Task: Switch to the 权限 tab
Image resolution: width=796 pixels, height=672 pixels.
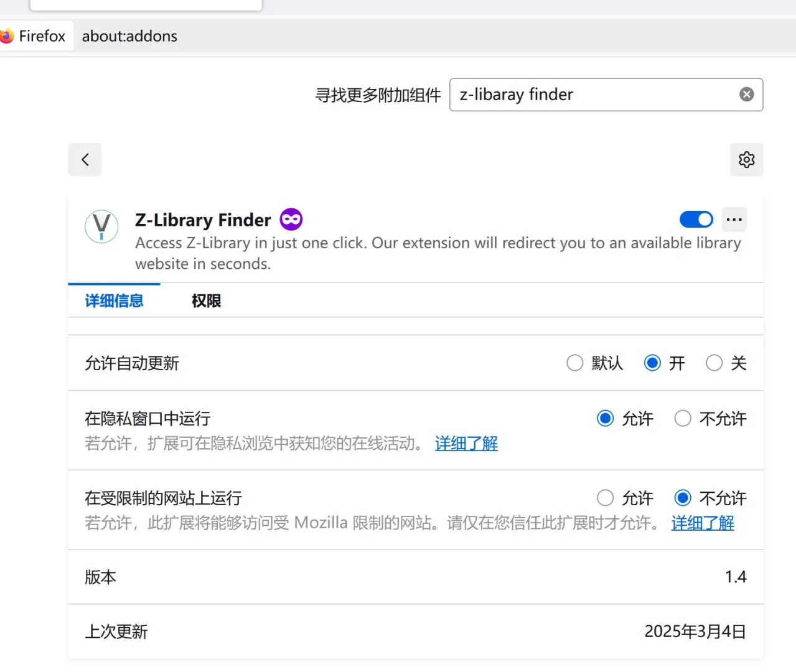Action: point(206,301)
